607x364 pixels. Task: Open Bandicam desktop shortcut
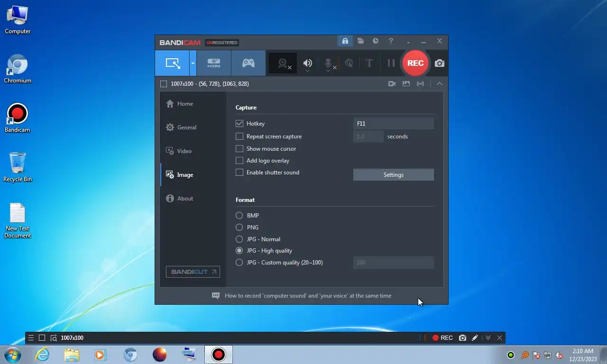(18, 118)
